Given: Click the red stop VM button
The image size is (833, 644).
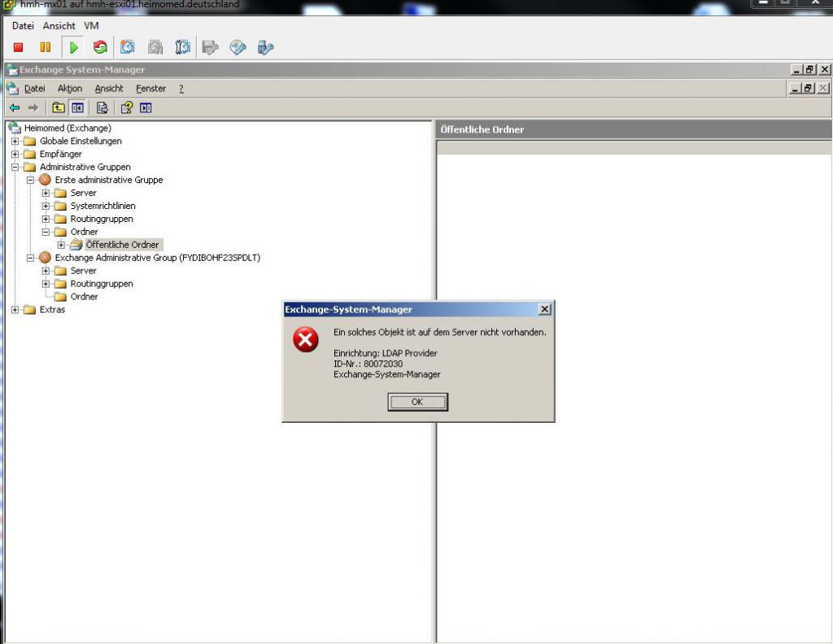Looking at the screenshot, I should [18, 47].
